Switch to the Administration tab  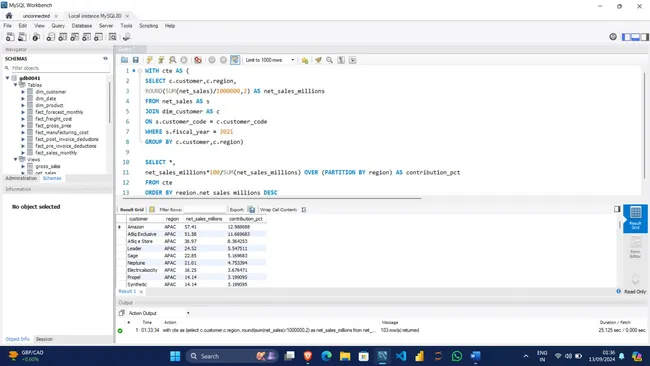(21, 178)
